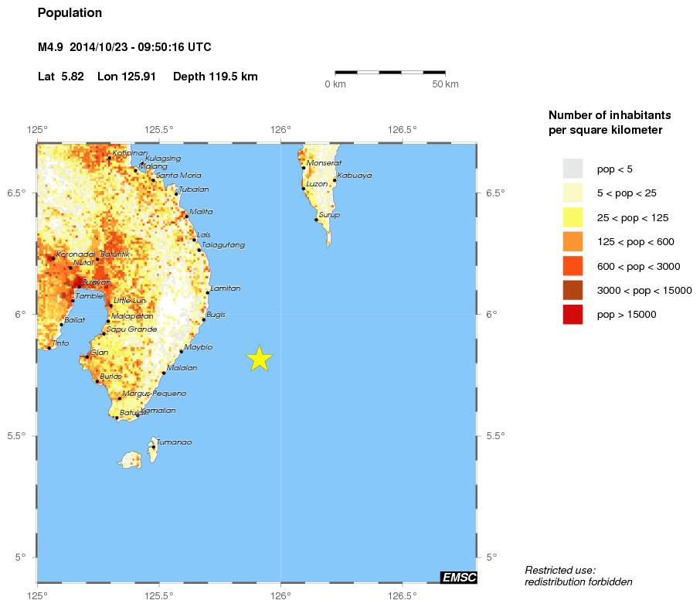Screen dimensions: 700x607
Task: Click the Kabuaya town marker dot
Action: (335, 180)
